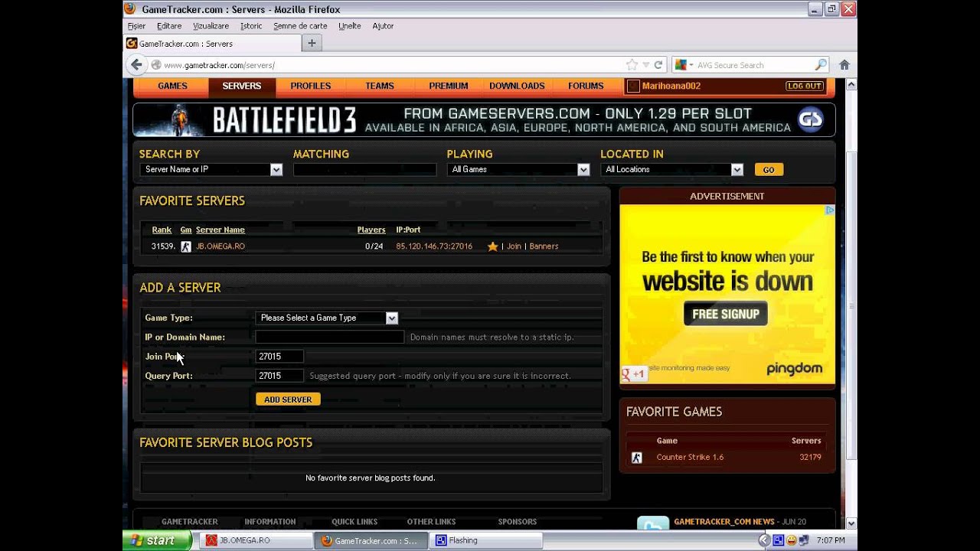980x551 pixels.
Task: Go to the GAMES section
Action: pyautogui.click(x=172, y=86)
